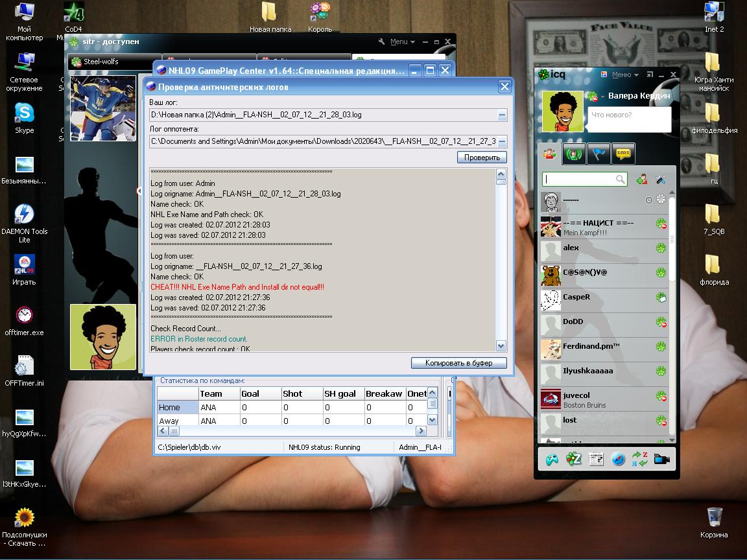
Task: Open DAEMON Tools Lite desktop icon
Action: point(24,224)
